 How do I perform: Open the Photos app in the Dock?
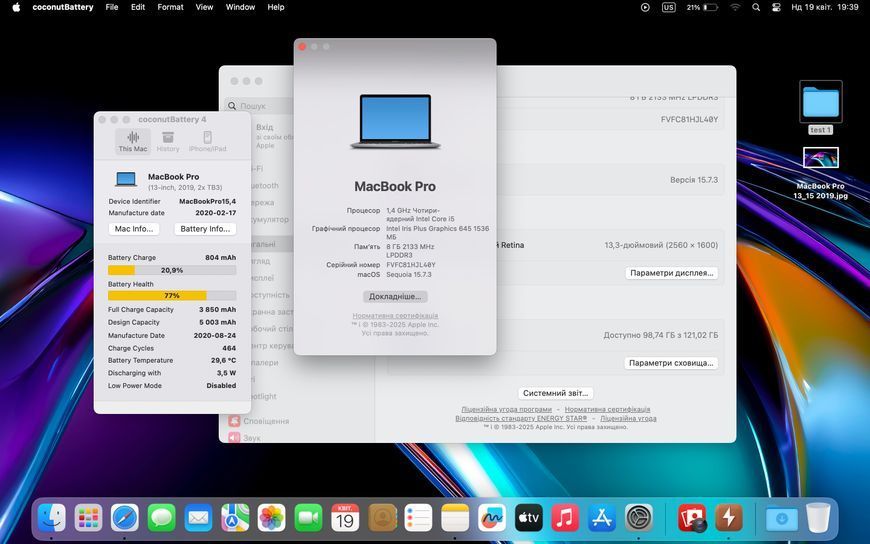click(271, 518)
